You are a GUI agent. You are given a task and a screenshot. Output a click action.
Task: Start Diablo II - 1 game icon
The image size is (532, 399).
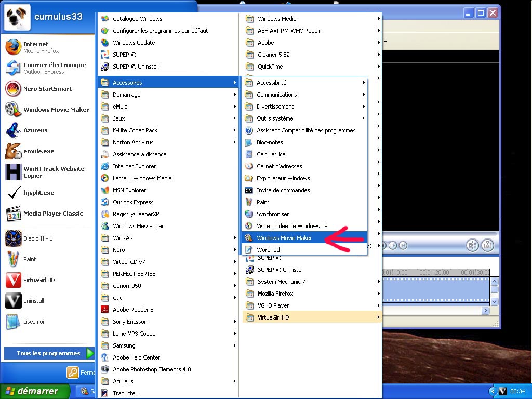(x=13, y=238)
